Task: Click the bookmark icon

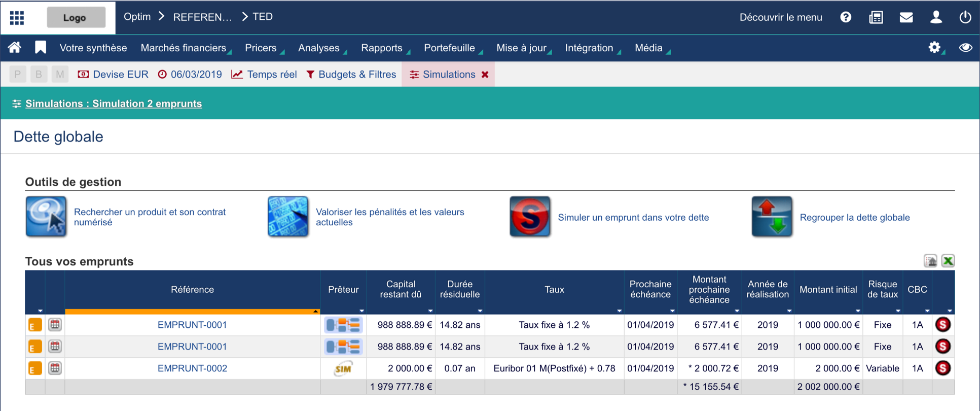Action: point(41,48)
